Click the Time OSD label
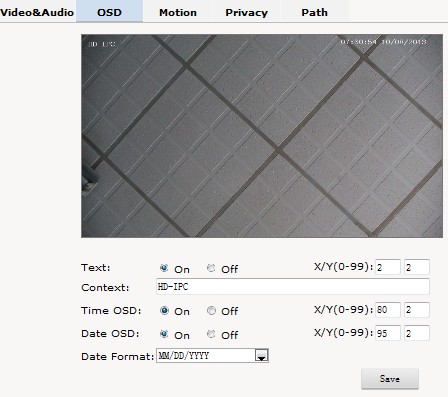 (x=111, y=310)
